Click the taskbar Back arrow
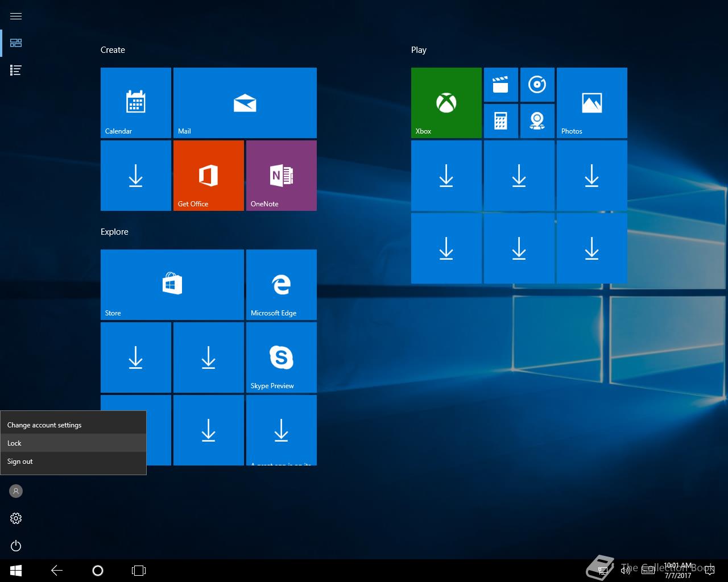The width and height of the screenshot is (728, 582). [57, 571]
